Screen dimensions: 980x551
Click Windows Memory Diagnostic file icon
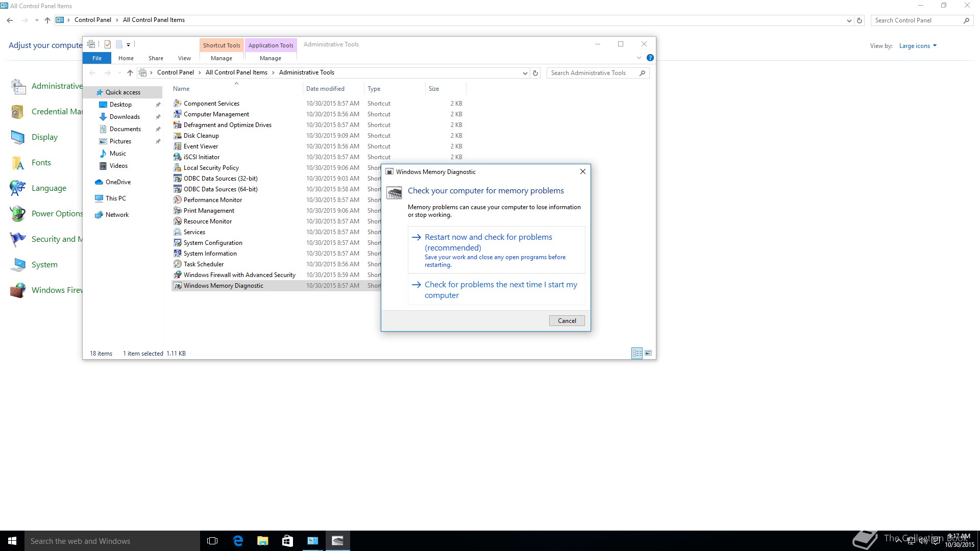177,285
